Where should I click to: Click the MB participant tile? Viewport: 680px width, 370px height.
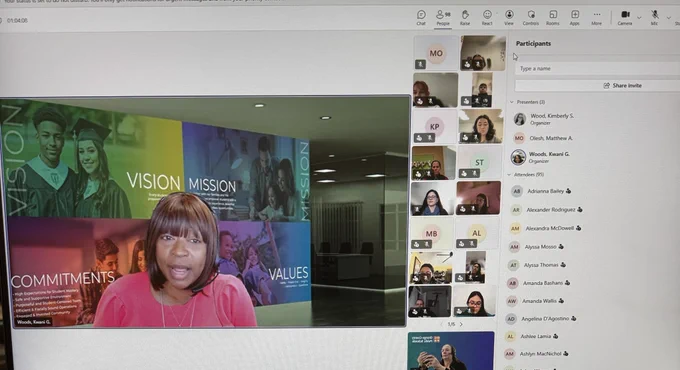pos(432,233)
